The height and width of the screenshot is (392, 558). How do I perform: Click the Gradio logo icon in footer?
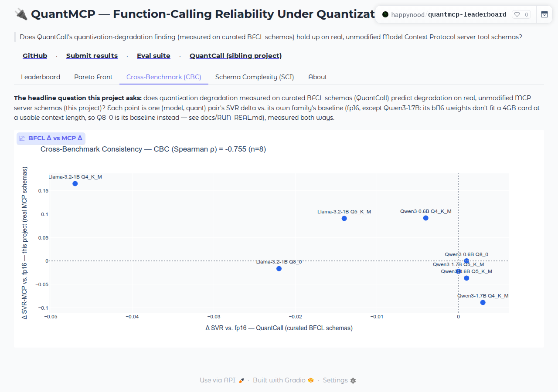click(311, 380)
